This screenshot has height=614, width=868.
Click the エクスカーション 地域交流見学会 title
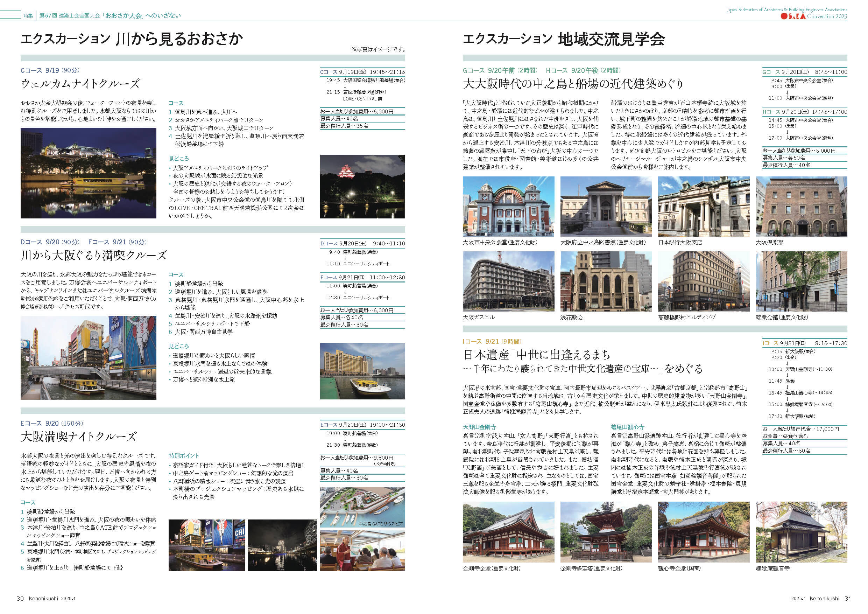coord(563,39)
